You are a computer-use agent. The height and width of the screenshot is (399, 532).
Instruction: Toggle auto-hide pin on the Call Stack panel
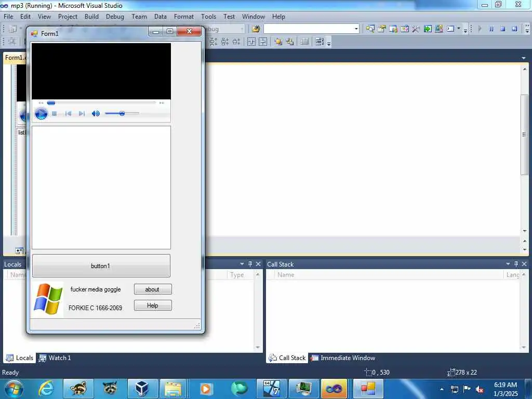coord(516,263)
